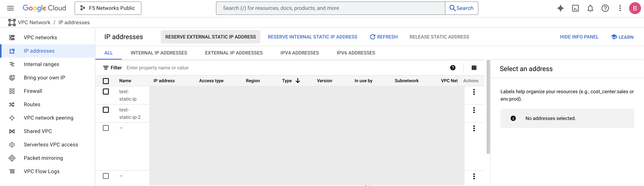The image size is (644, 186).
Task: Open Actions menu for test-static-ip
Action: click(474, 92)
